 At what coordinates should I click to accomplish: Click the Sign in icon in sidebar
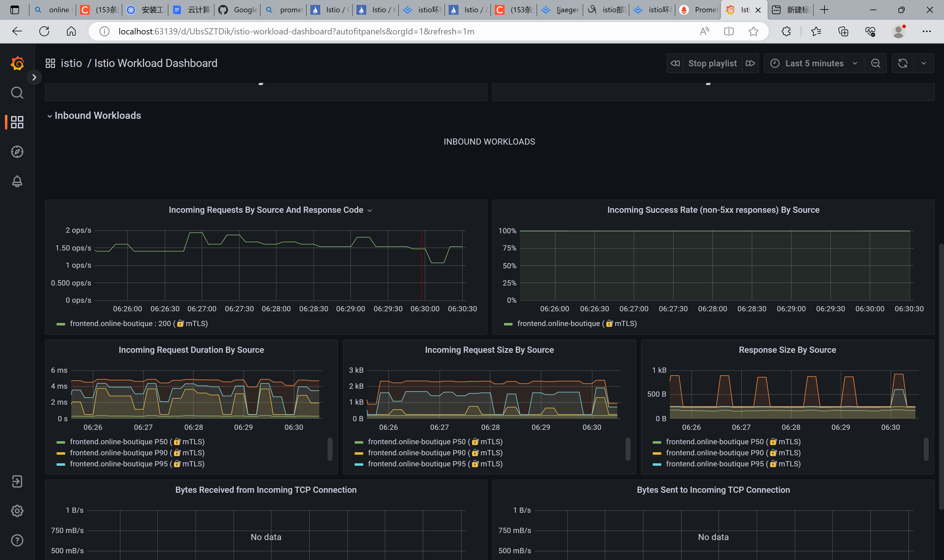[x=17, y=481]
